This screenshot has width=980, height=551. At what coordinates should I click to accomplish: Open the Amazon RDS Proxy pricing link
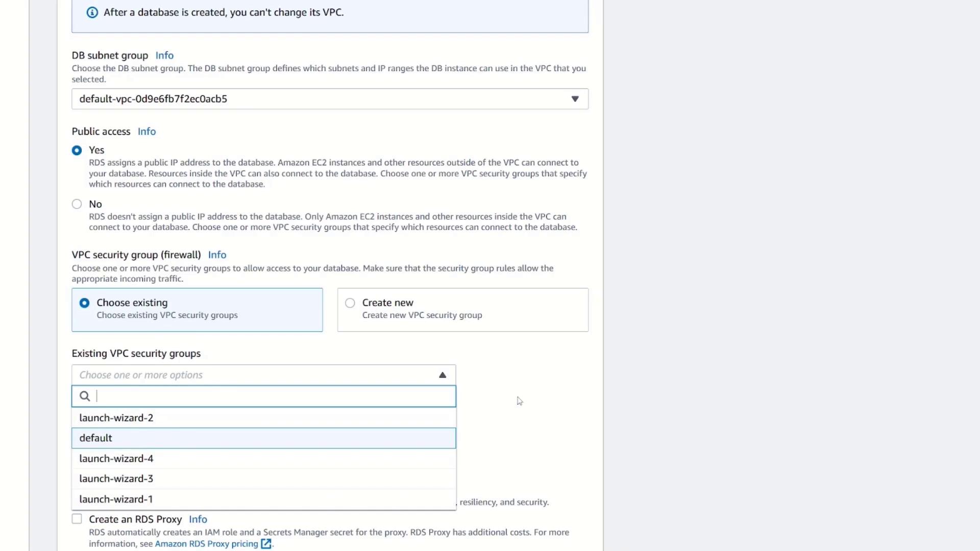pos(206,544)
